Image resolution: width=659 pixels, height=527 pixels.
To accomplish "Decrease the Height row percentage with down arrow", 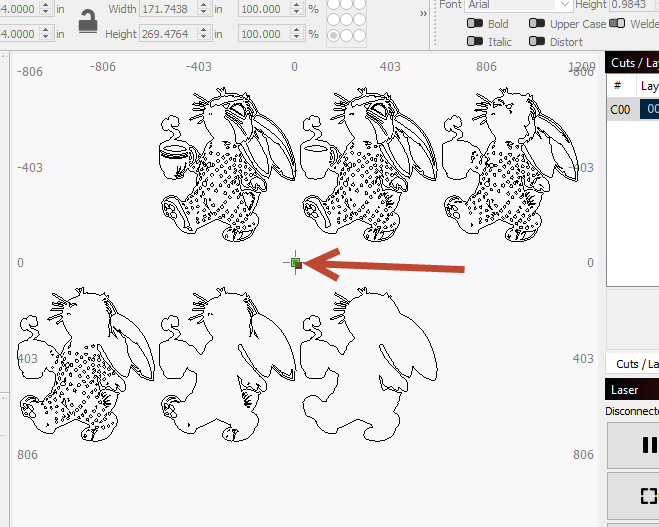I will click(297, 38).
